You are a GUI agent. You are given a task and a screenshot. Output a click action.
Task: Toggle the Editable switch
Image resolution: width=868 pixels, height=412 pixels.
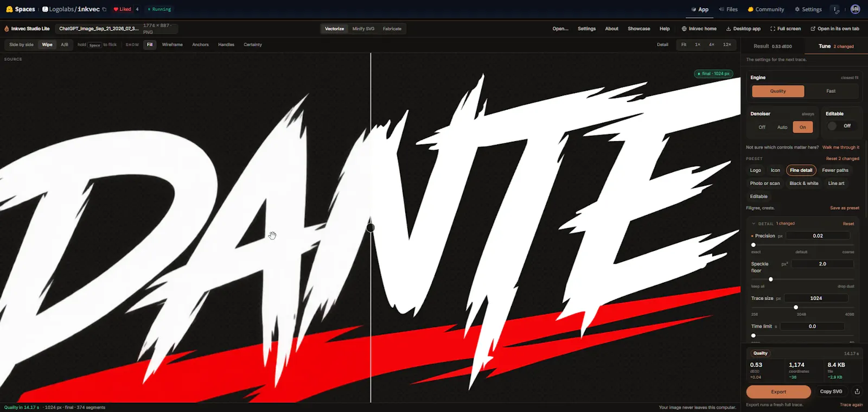832,126
